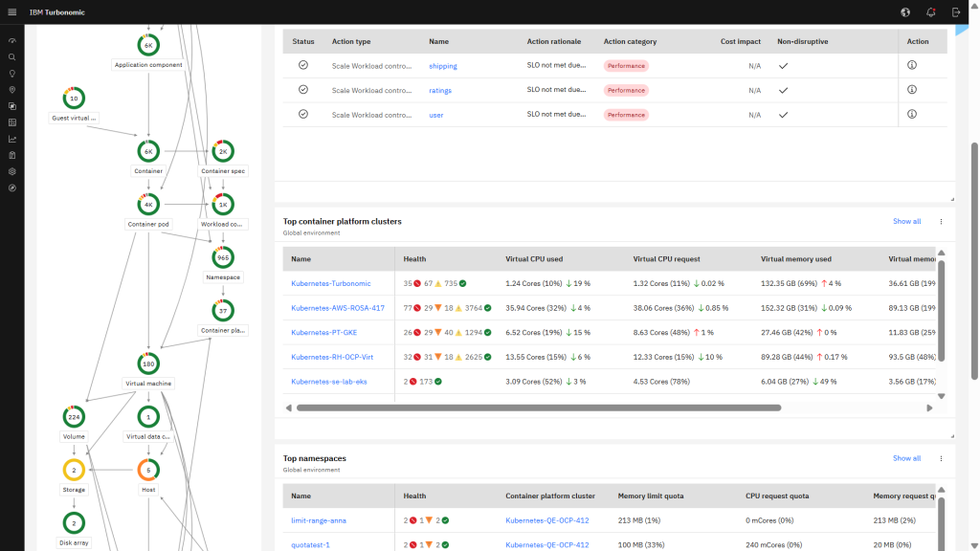Click clusters table scroll down arrow
Viewport: 980px width, 551px height.
click(x=942, y=396)
